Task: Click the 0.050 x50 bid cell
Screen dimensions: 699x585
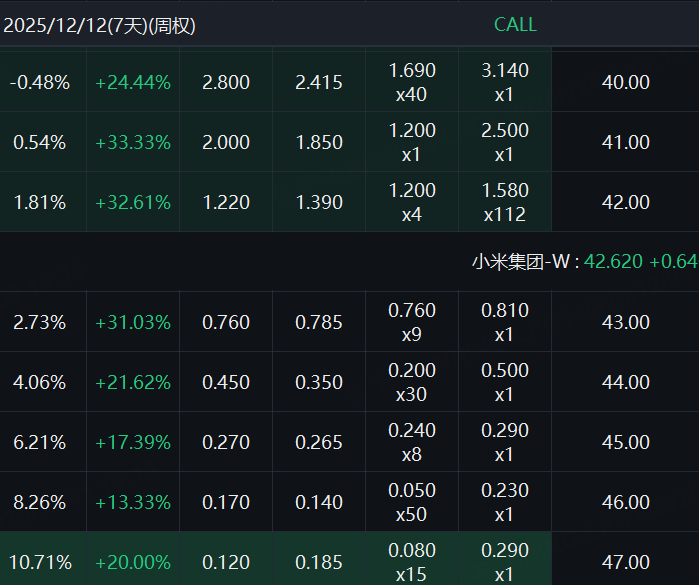Action: click(x=412, y=502)
